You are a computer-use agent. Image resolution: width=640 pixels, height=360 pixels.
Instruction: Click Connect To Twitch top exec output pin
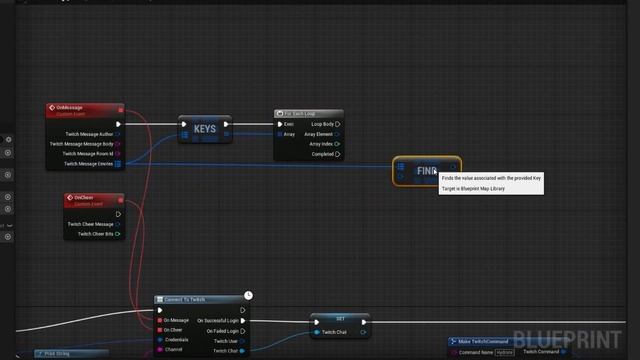[x=242, y=310]
